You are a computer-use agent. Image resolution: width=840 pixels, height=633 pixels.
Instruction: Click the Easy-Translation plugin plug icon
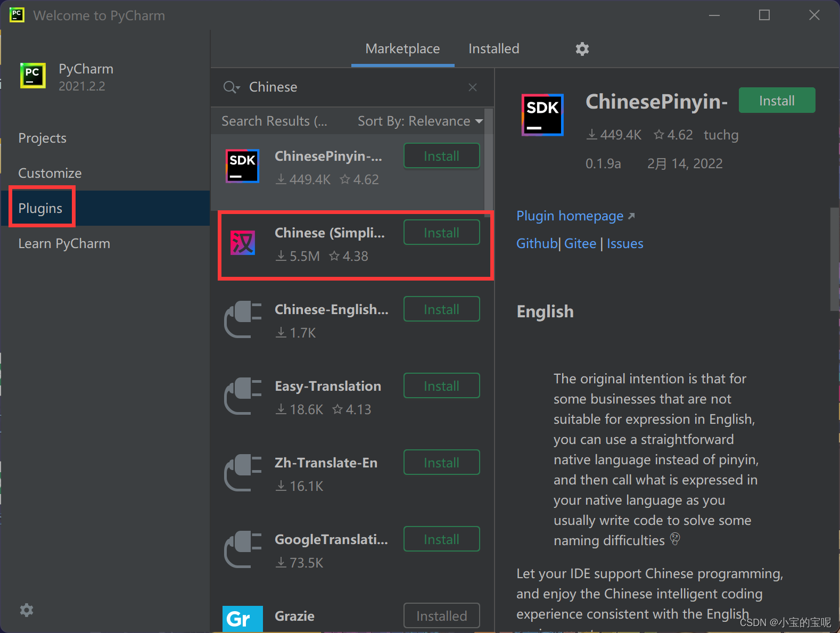coord(243,396)
